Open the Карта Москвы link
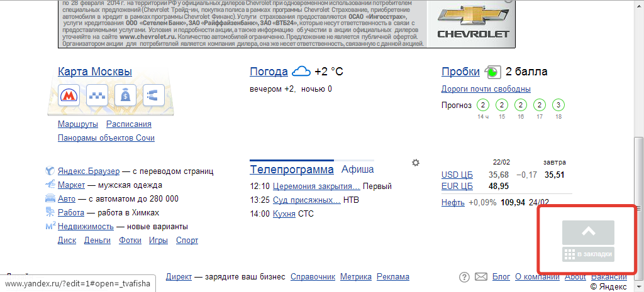This screenshot has height=292, width=644. point(95,72)
